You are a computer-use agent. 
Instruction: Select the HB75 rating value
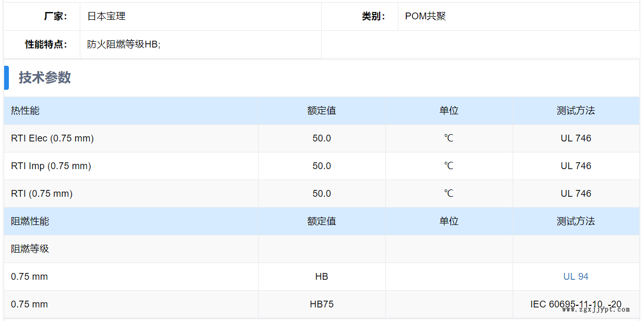point(322,304)
